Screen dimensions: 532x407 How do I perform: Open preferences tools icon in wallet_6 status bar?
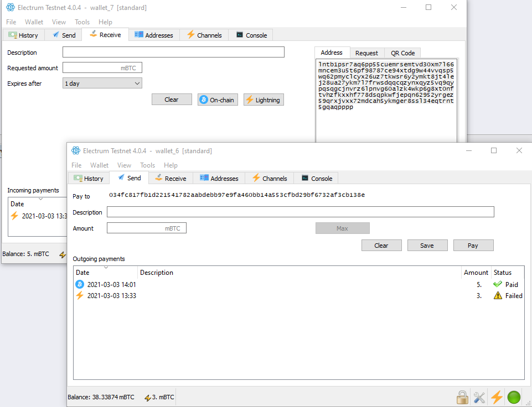coord(479,397)
